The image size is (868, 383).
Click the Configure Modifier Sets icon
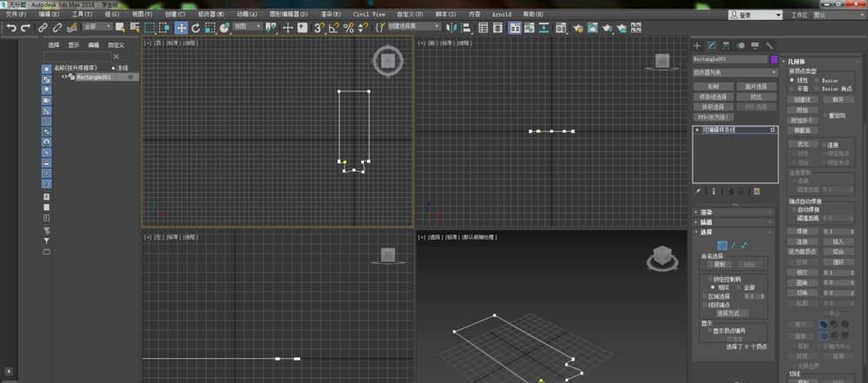pos(757,191)
